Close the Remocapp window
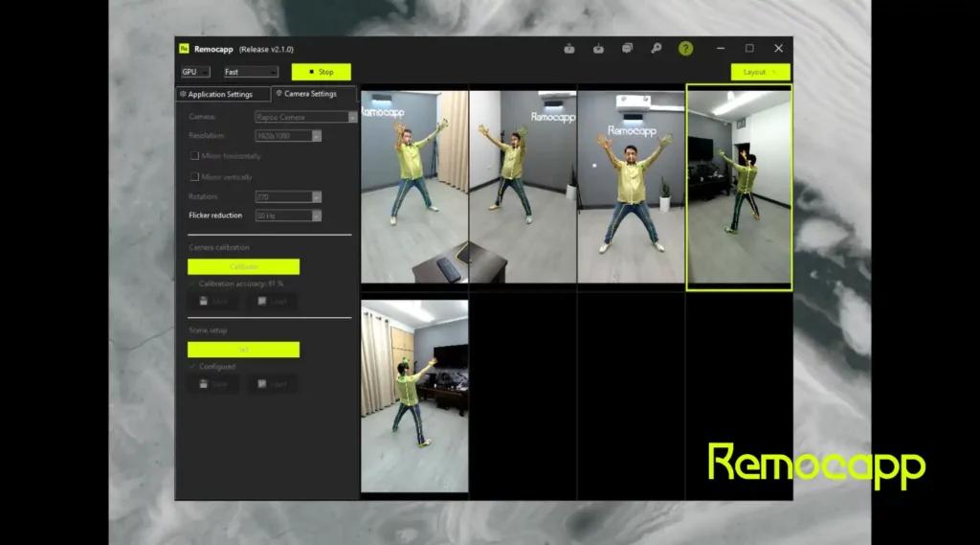The width and height of the screenshot is (980, 545). tap(778, 48)
